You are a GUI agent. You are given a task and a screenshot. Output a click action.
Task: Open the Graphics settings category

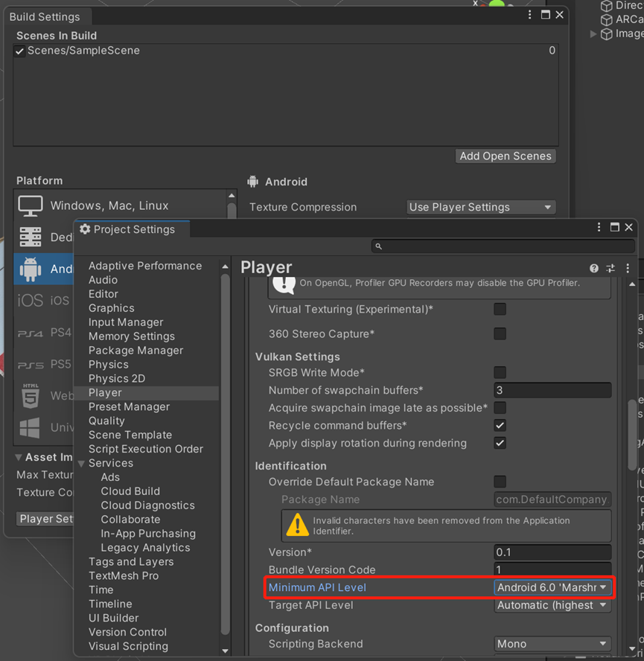(112, 308)
